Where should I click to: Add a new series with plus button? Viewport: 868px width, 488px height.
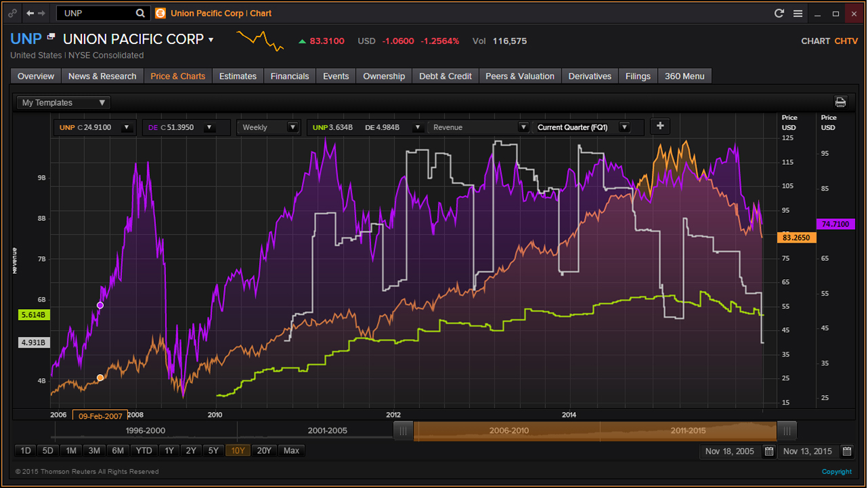659,126
